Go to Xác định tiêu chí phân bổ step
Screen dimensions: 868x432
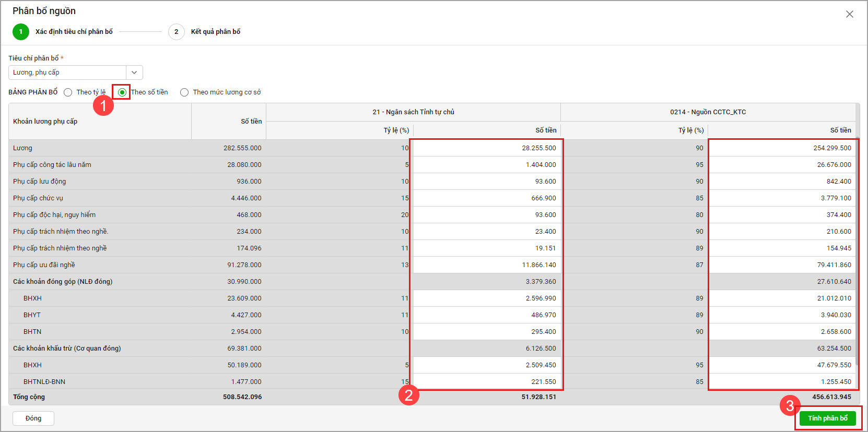coord(74,32)
